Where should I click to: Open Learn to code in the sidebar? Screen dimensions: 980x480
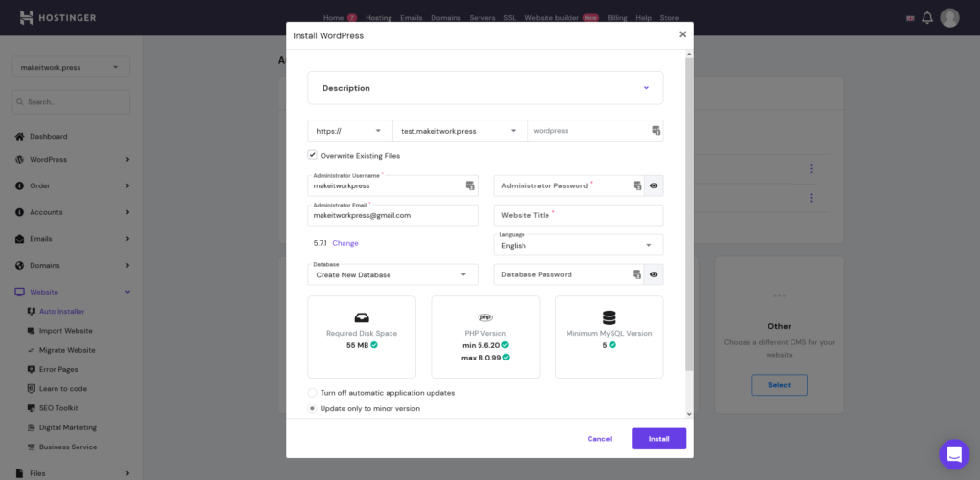click(x=63, y=389)
